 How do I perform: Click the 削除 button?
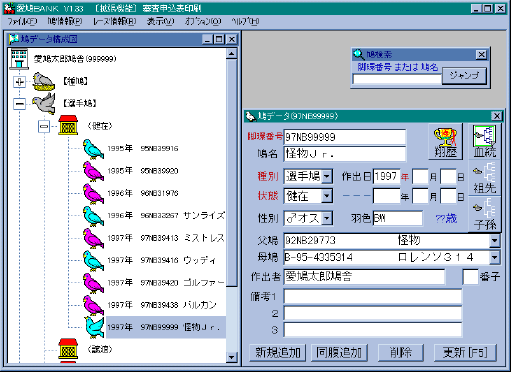tap(401, 352)
